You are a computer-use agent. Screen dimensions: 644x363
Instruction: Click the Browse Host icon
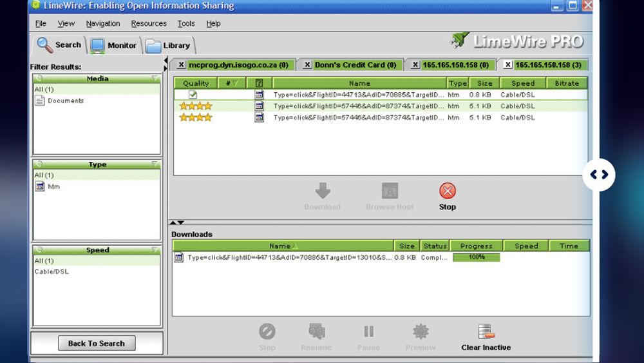click(x=390, y=191)
